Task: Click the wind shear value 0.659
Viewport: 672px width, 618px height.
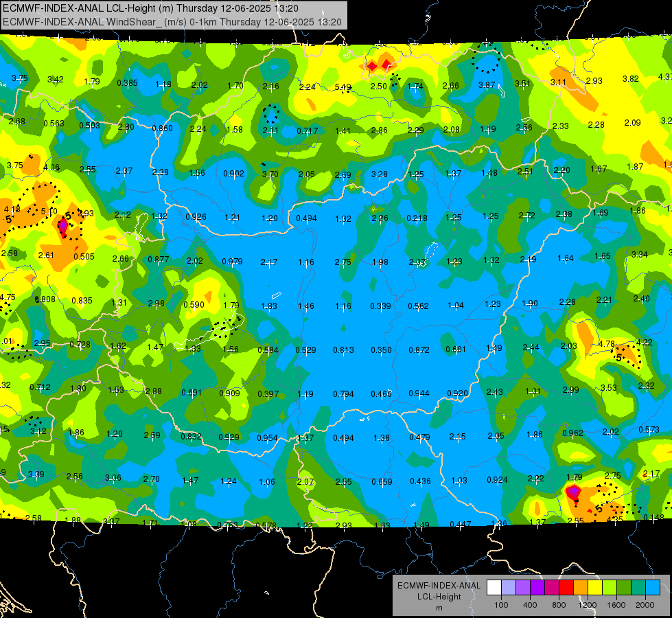Action: [382, 481]
